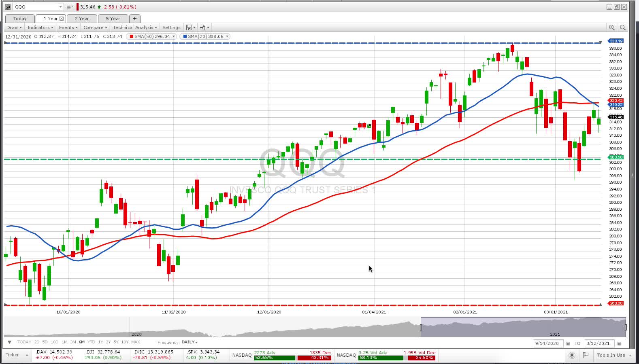639x364 pixels.
Task: Close the 1 Year tab
Action: click(x=62, y=19)
